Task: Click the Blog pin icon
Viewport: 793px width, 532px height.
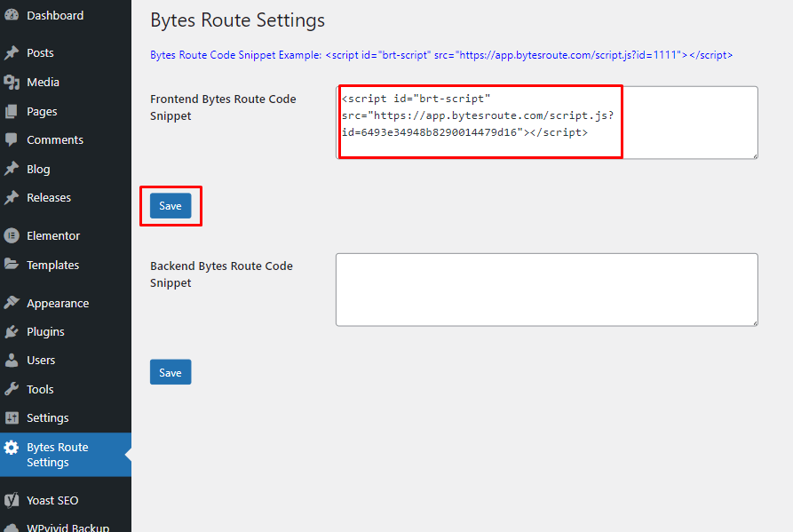Action: click(12, 169)
